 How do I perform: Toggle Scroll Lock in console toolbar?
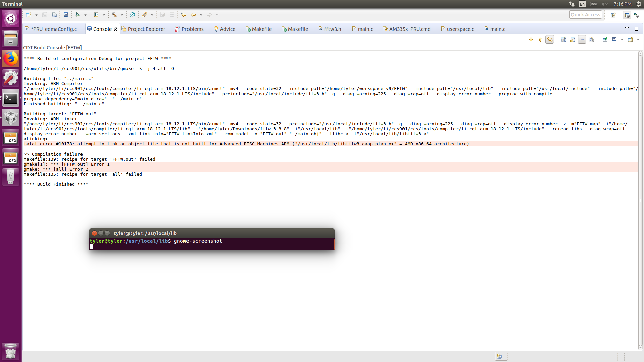[573, 40]
